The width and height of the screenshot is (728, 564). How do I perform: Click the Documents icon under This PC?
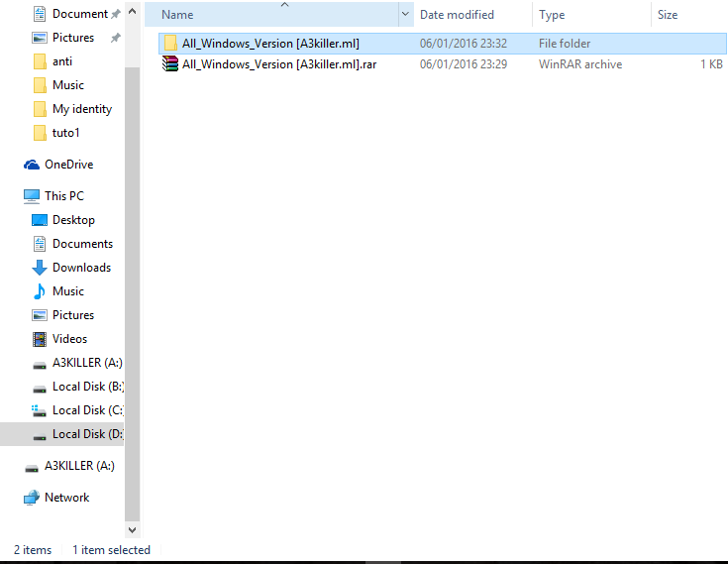(x=40, y=244)
